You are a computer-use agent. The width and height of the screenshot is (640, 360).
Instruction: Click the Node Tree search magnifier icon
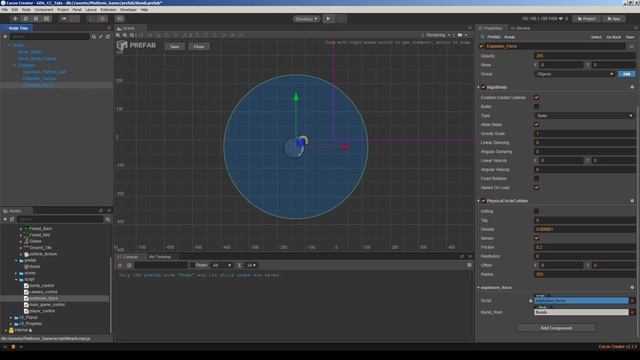(x=94, y=37)
